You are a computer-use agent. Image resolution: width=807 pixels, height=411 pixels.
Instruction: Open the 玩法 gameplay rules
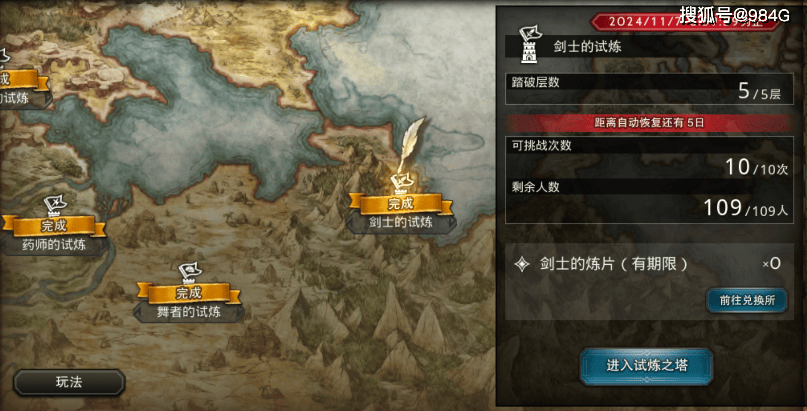69,382
